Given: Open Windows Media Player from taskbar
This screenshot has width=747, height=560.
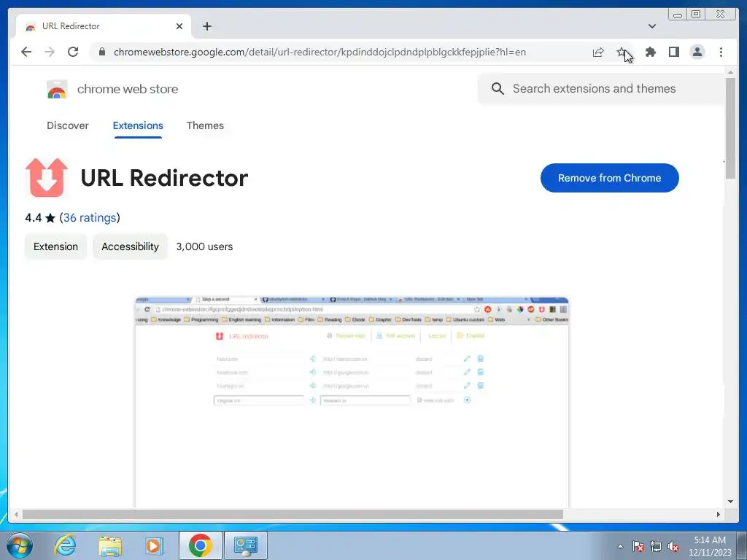Looking at the screenshot, I should (x=153, y=545).
